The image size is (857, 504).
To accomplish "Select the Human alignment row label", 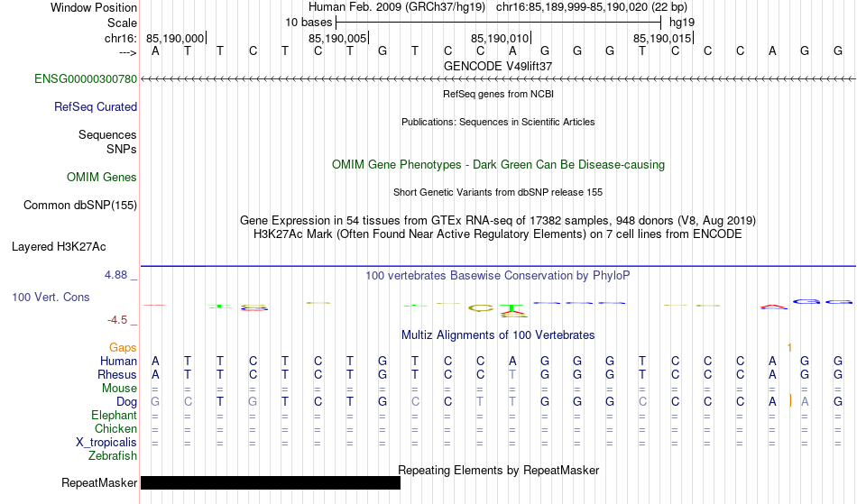I will pyautogui.click(x=118, y=361).
